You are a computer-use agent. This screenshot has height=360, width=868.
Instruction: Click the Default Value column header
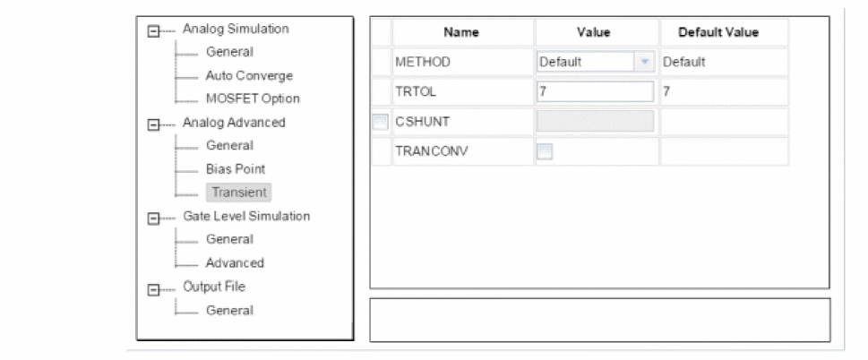(x=718, y=32)
